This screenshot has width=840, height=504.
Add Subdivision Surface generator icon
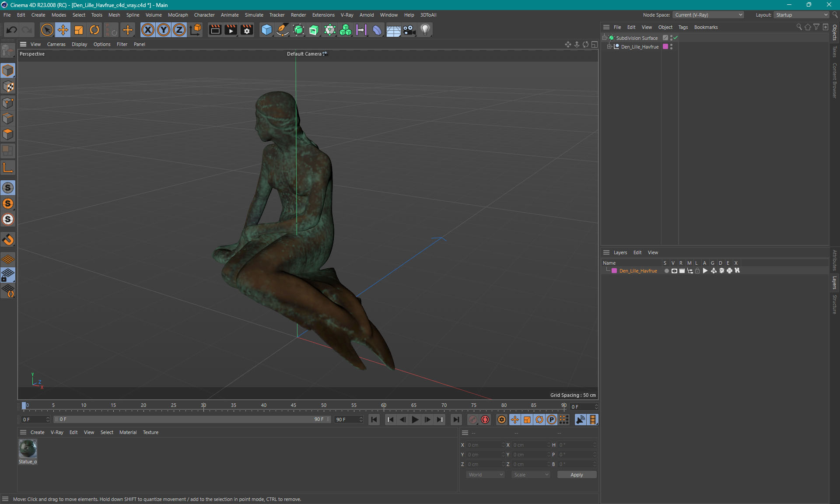(298, 30)
